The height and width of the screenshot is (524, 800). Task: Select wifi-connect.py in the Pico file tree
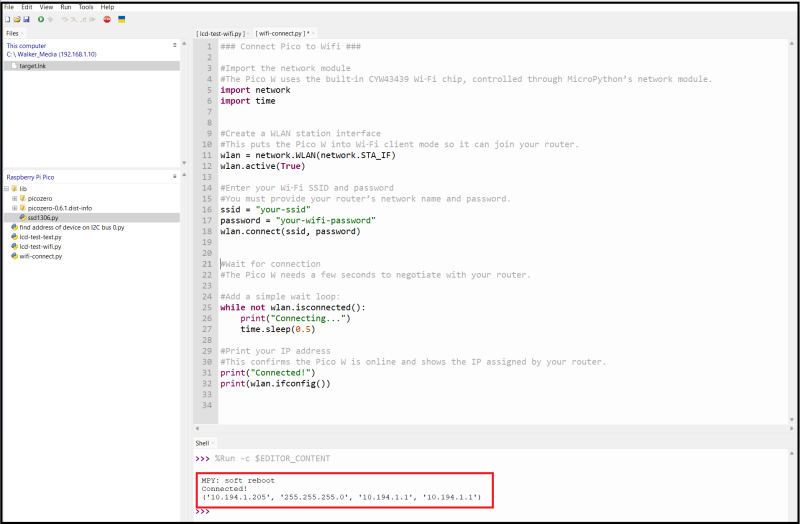pyautogui.click(x=92, y=257)
